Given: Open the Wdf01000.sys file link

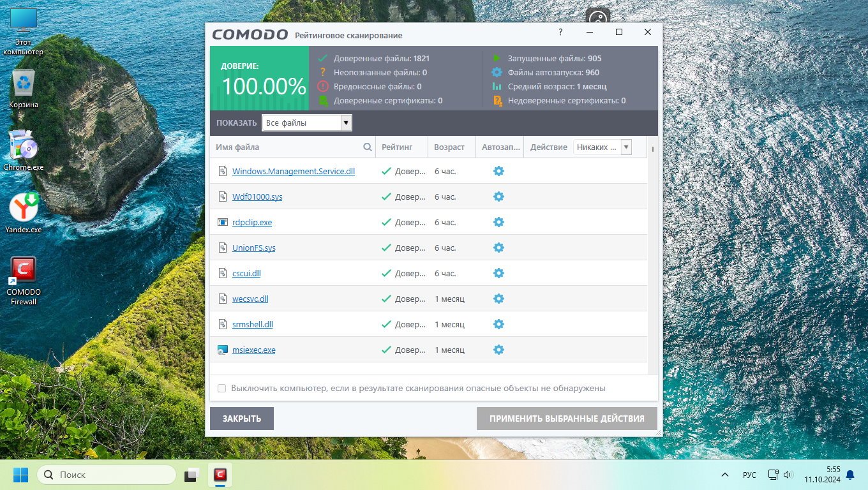Looking at the screenshot, I should (257, 197).
